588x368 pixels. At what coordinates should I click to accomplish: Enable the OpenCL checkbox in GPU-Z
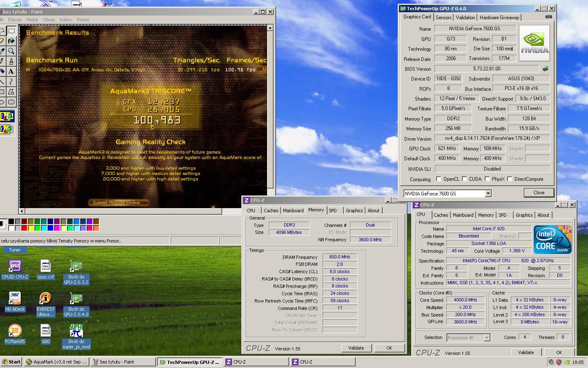pos(439,179)
